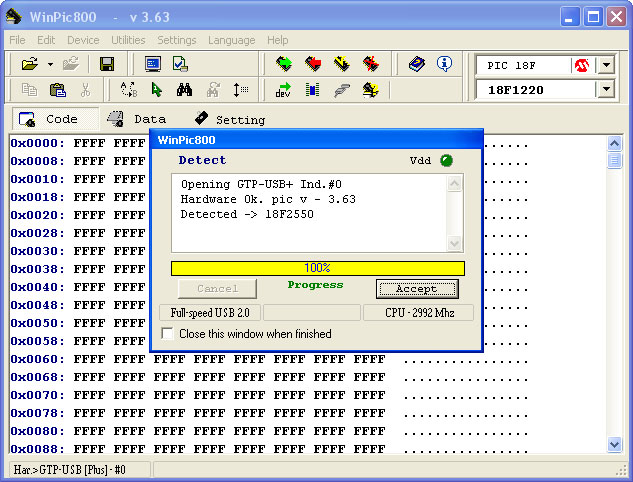633x482 pixels.
Task: Click the Open file folder icon
Action: [x=30, y=64]
